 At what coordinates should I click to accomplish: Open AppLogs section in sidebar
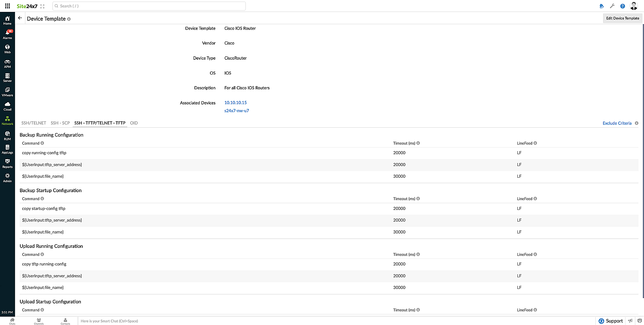tap(7, 149)
